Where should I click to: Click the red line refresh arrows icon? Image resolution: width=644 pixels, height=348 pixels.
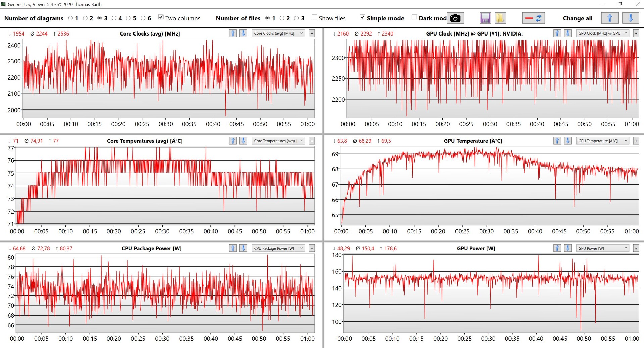(533, 18)
